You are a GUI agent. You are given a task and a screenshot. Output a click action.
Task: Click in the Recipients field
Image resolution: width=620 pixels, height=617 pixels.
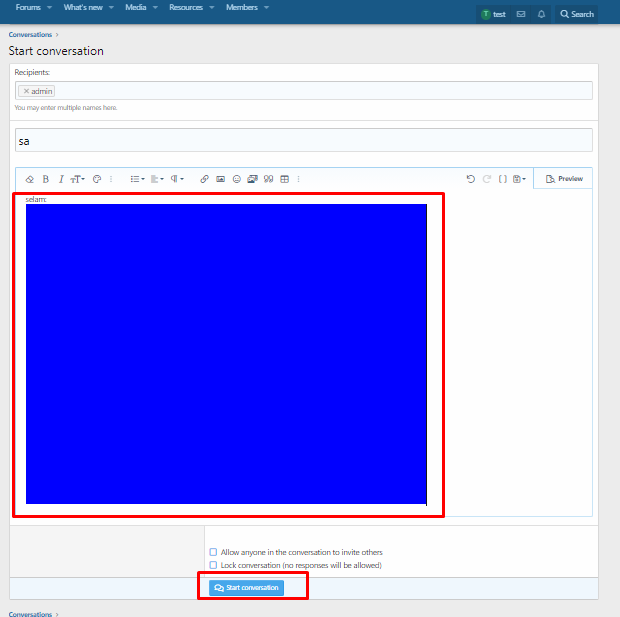(x=304, y=91)
